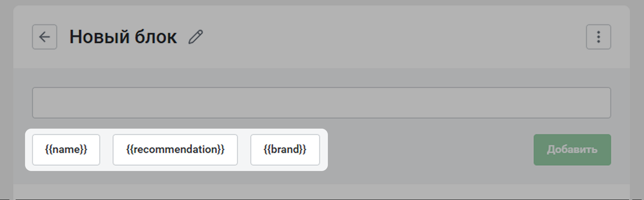Viewport: 644px width, 200px height.
Task: Insert the {{name}} variable
Action: coord(66,150)
